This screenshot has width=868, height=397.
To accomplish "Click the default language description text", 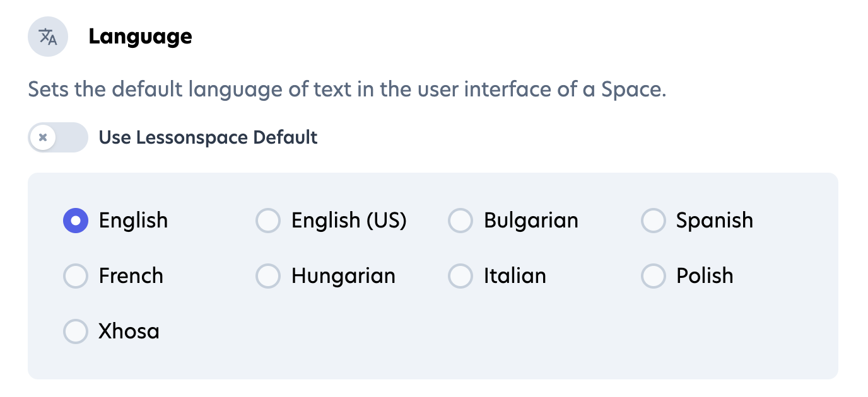I will (347, 89).
